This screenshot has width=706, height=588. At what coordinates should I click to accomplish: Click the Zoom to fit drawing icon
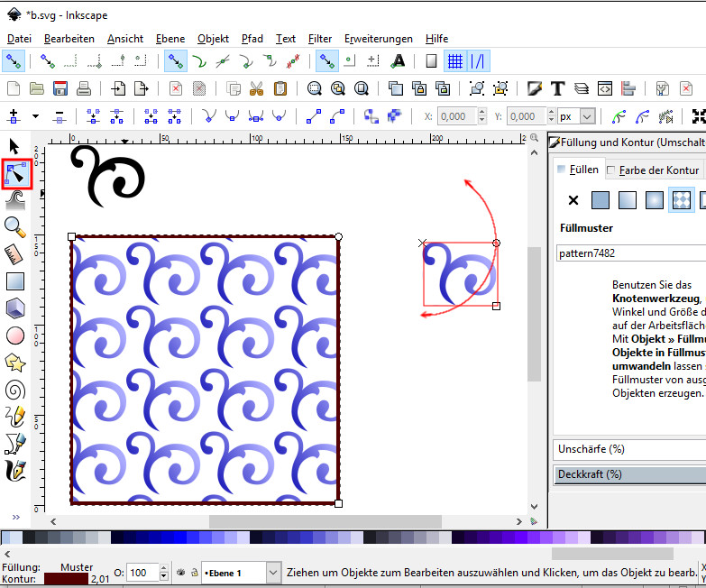[338, 88]
